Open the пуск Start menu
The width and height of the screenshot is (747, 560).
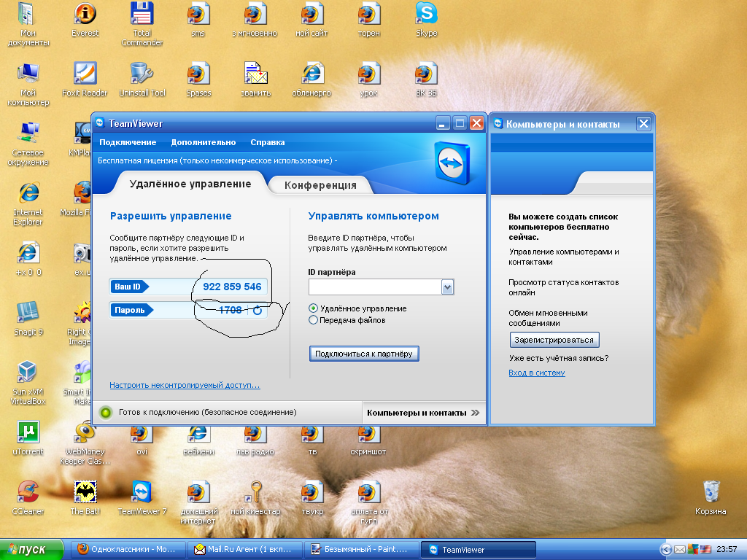(31, 550)
